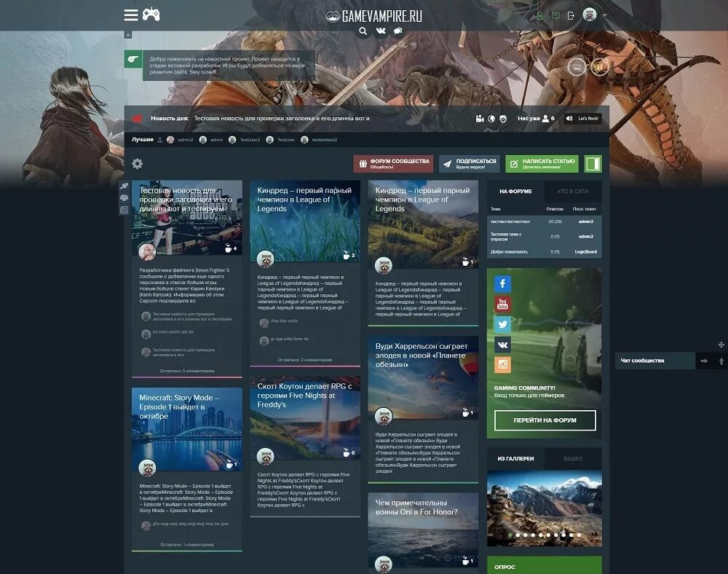This screenshot has width=728, height=574.
Task: Open top user testtesttest2 in Лучшие row
Action: (x=319, y=140)
